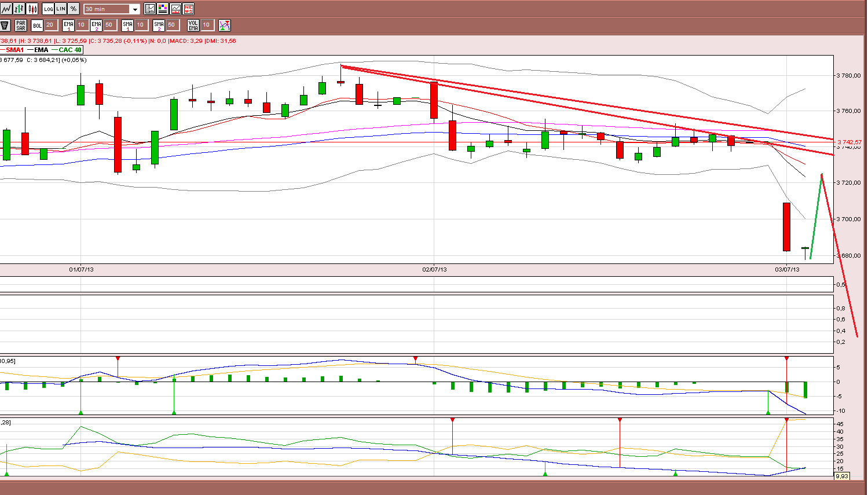
Task: Open the 30 min timeframe dropdown
Action: pos(112,9)
